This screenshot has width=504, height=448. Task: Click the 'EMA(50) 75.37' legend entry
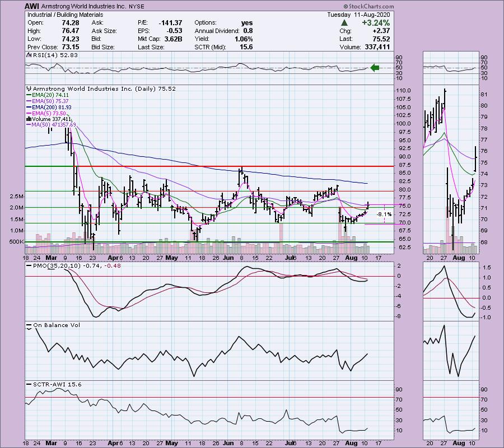tap(50, 101)
